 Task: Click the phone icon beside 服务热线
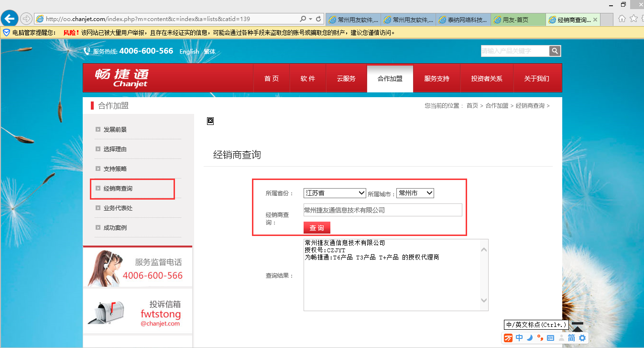point(87,51)
